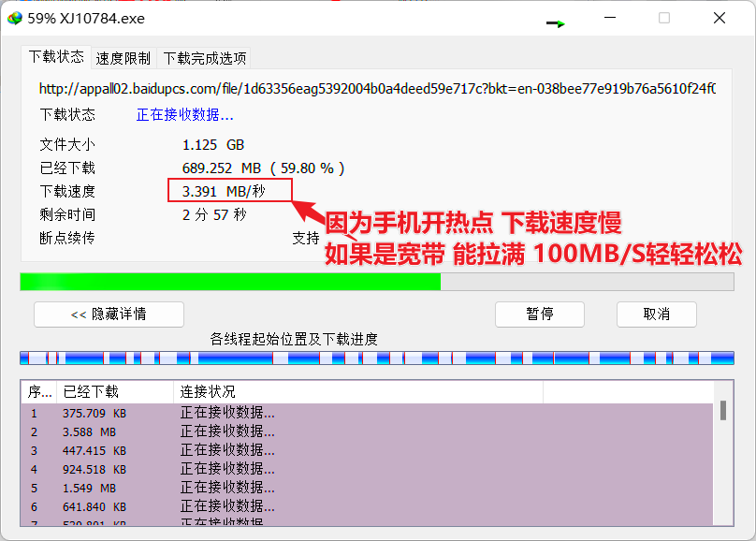
Task: Minimize the download window
Action: pyautogui.click(x=610, y=18)
